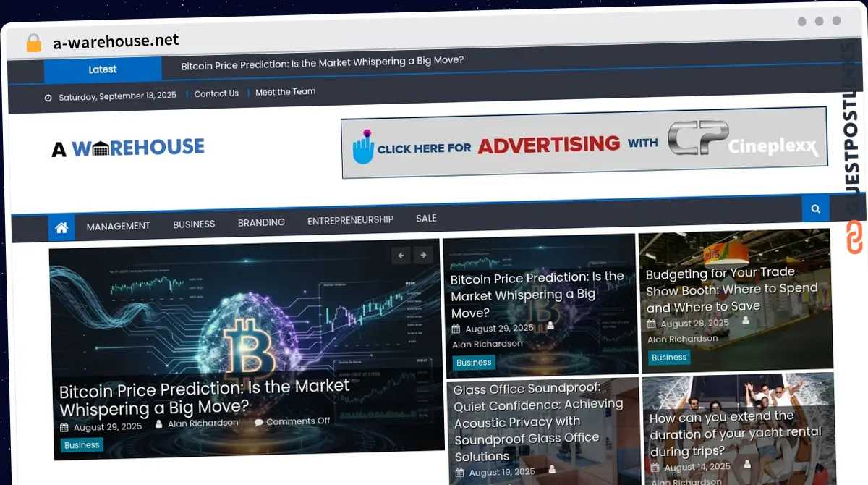Go to previous slide arrow

401,255
